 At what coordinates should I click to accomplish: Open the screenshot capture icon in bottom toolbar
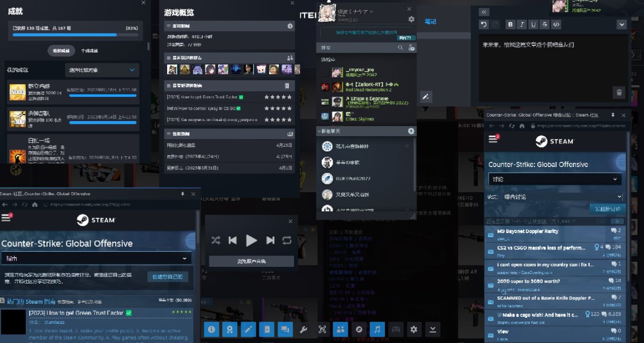[322, 330]
